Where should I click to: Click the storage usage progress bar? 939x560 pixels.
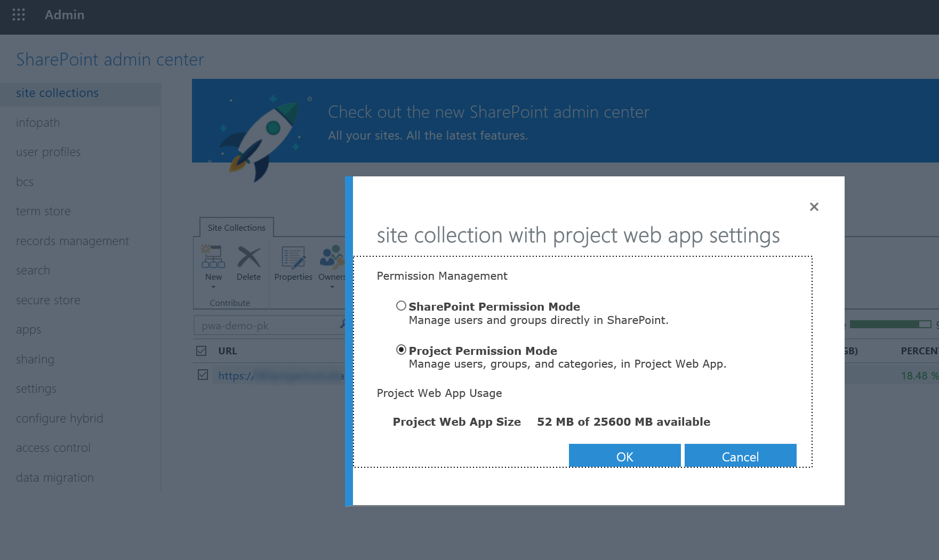click(x=890, y=324)
